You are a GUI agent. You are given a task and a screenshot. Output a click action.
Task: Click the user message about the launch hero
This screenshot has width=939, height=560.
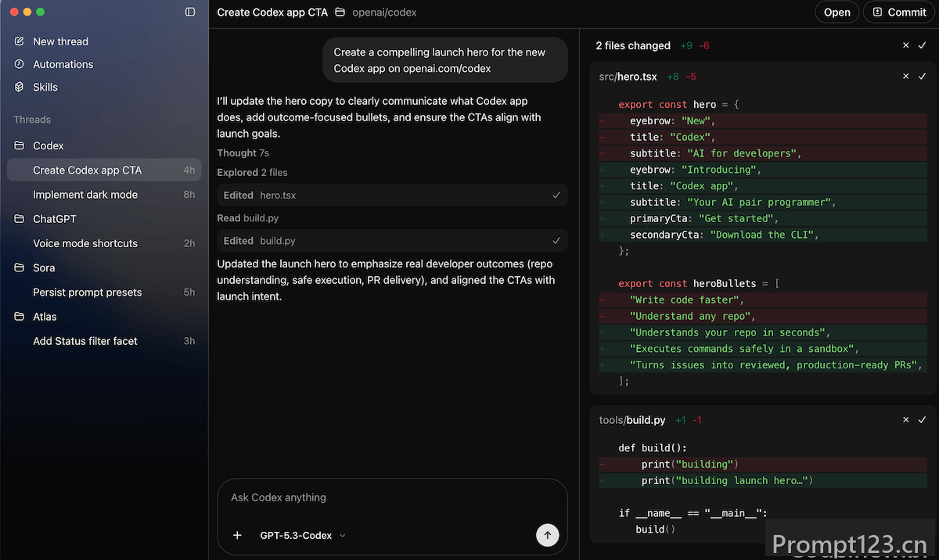click(445, 60)
